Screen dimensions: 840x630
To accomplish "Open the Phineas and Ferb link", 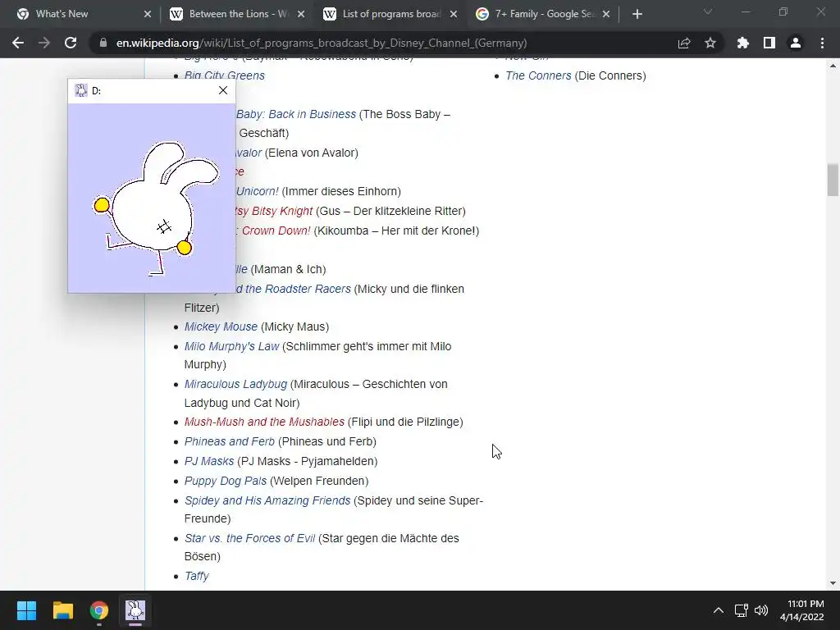I will click(230, 441).
